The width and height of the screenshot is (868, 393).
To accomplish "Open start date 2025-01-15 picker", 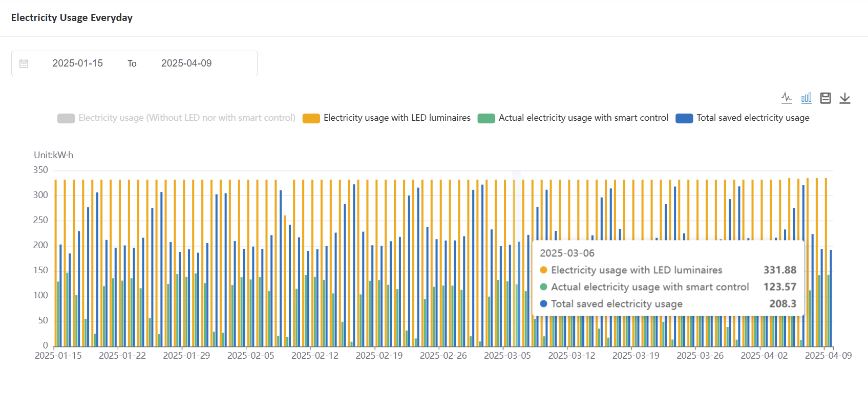I will pos(77,63).
